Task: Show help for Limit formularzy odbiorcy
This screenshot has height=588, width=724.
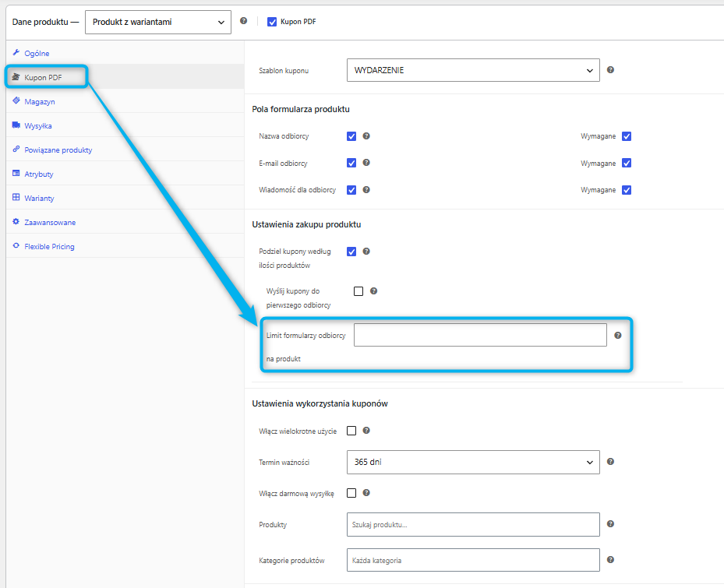Action: click(618, 335)
